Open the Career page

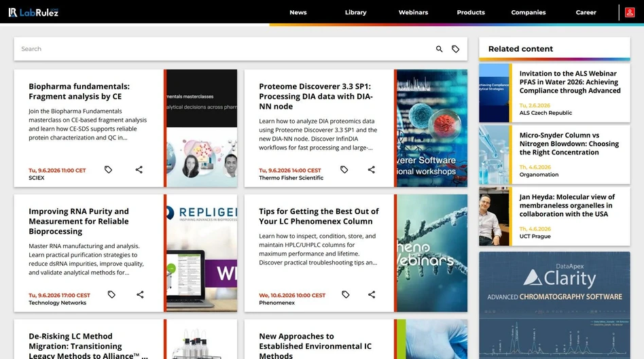pyautogui.click(x=586, y=12)
